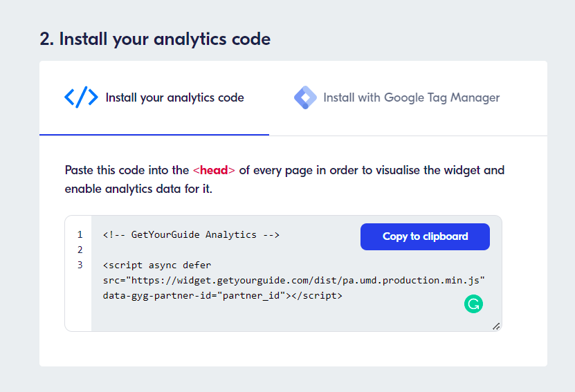Click the blue underline beneath active tab
This screenshot has height=392, width=575.
pyautogui.click(x=154, y=135)
